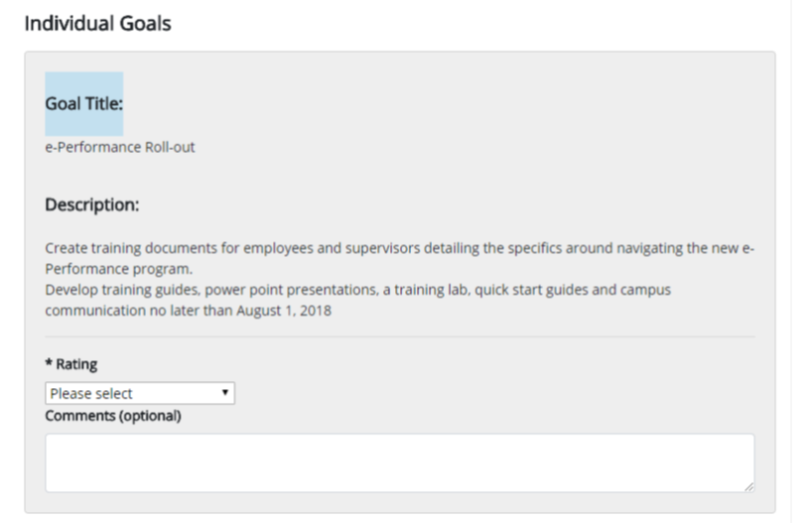
Task: Click the comments box resize handle
Action: 748,485
